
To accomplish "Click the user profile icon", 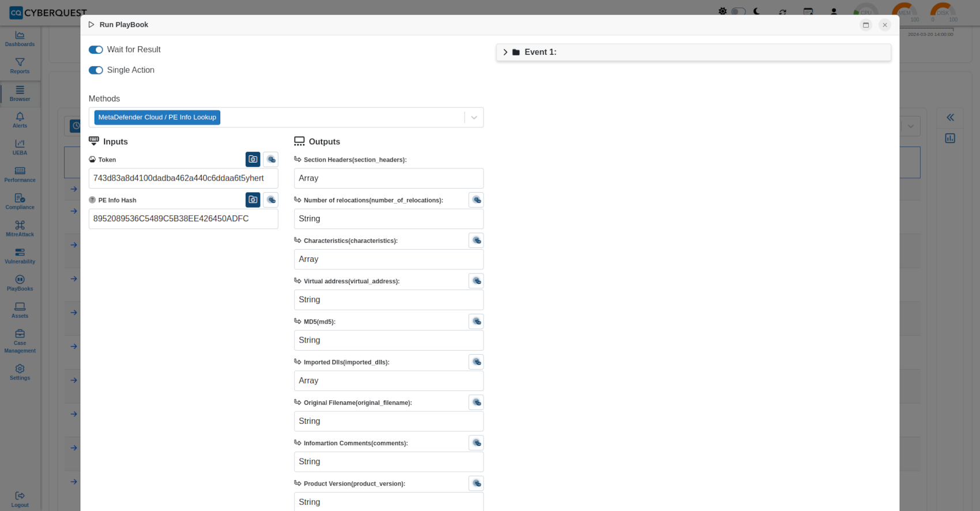I will coord(834,12).
